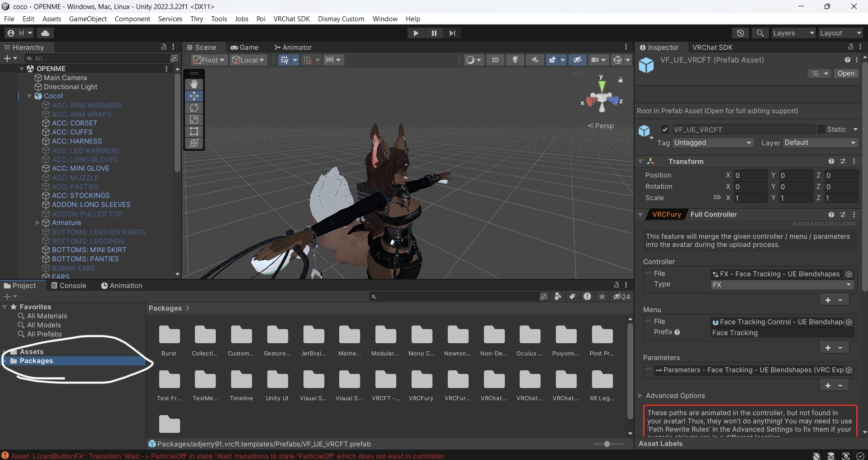
Task: Select the Assets folder in Project
Action: pos(32,352)
